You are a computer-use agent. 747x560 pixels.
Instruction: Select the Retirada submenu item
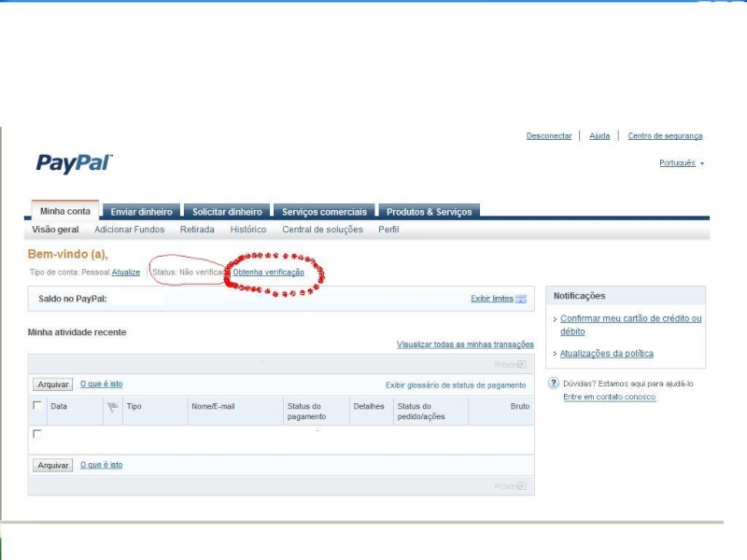[197, 230]
